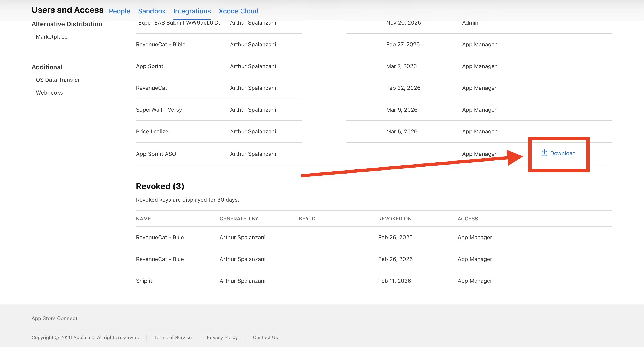The image size is (644, 347).
Task: Click the Mar 9, 2026 date cell
Action: coord(402,110)
